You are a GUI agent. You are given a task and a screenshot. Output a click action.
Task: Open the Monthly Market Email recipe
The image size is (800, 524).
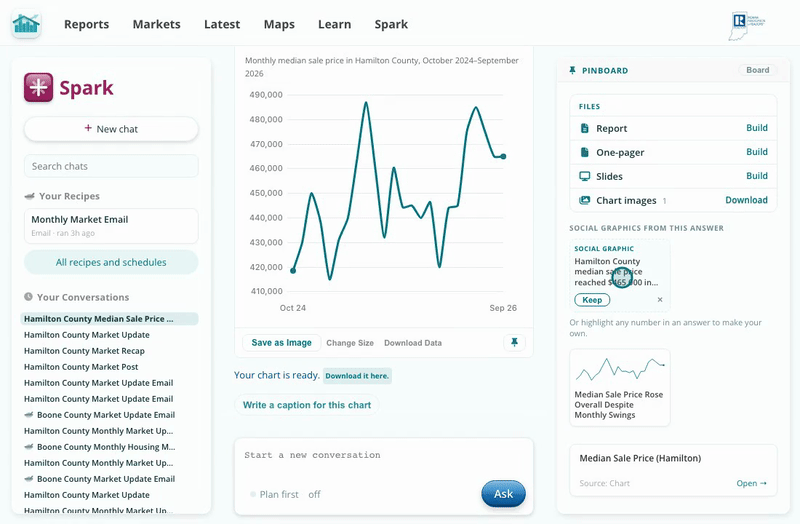(x=111, y=226)
